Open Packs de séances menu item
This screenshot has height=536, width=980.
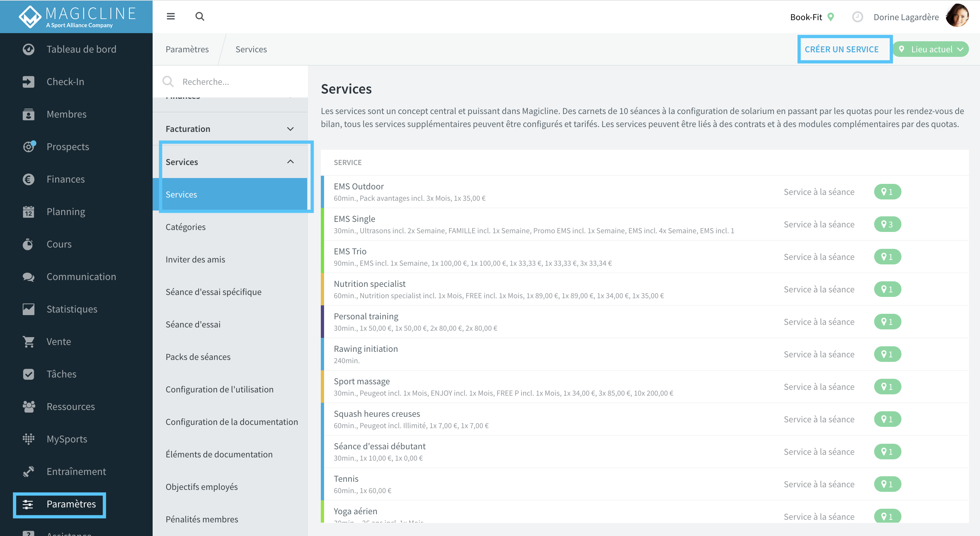198,357
